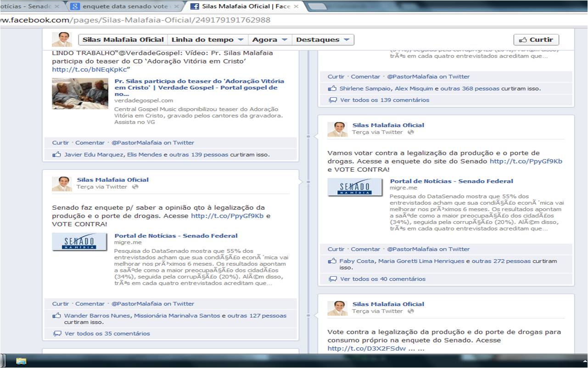Viewport: 588px width, 368px height.
Task: Close the Notícias - Senado tab
Action: [56, 6]
